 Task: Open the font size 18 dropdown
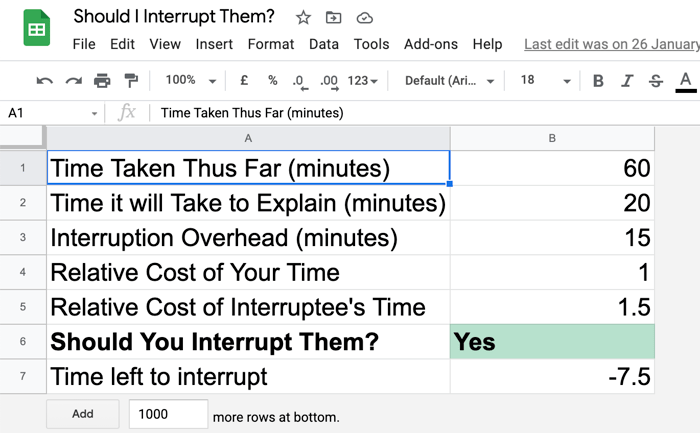(546, 81)
